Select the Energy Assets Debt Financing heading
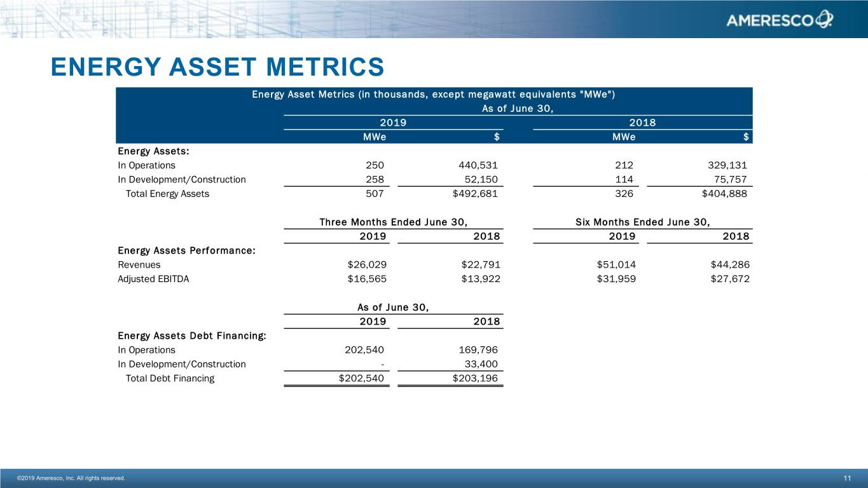Screen dimensions: 868x488 click(192, 335)
